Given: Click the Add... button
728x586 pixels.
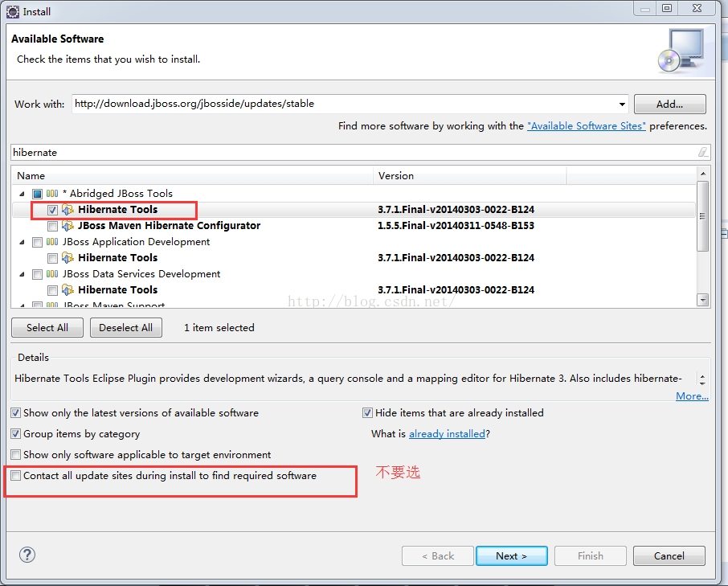Looking at the screenshot, I should tap(670, 104).
